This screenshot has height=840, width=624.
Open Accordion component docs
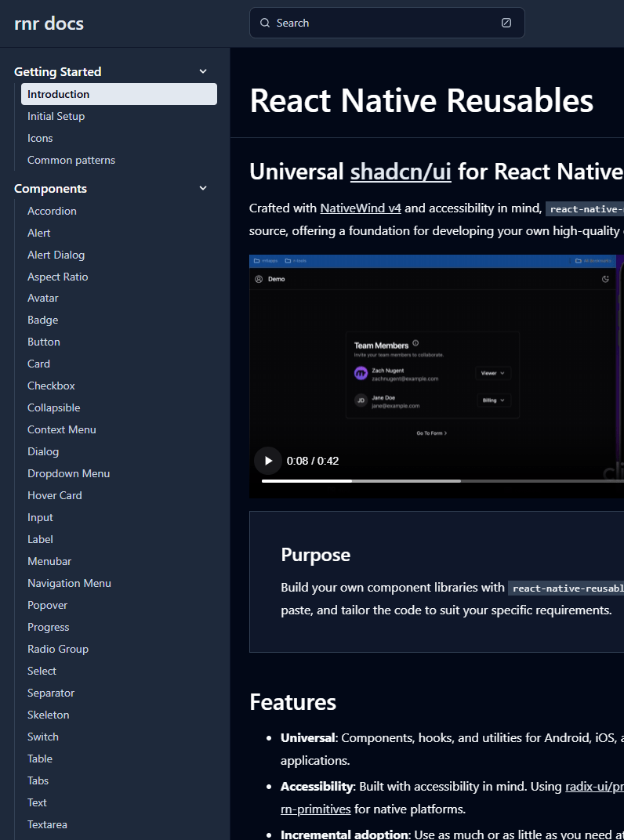(x=52, y=211)
